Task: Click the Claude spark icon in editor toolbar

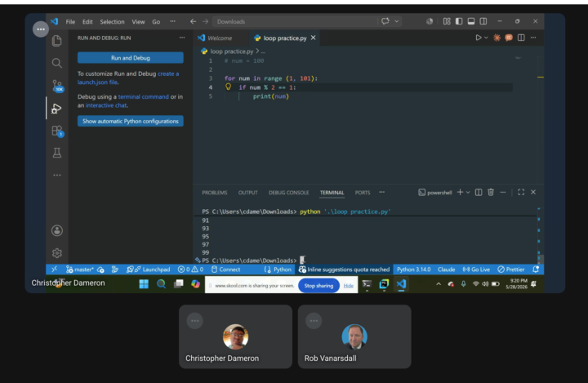Action: (x=497, y=38)
